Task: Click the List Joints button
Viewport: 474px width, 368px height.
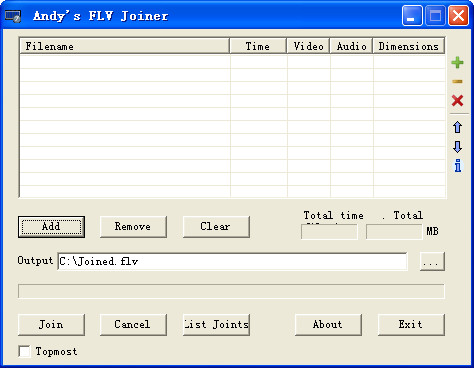Action: [216, 325]
